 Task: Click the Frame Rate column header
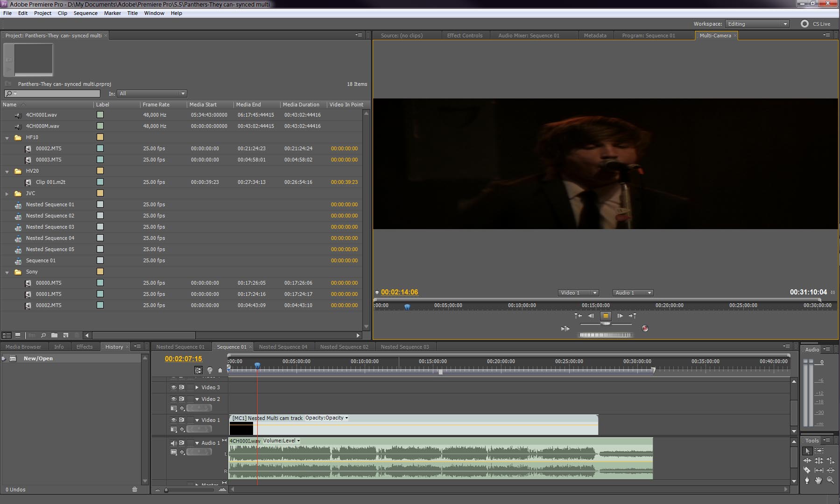[x=156, y=105]
